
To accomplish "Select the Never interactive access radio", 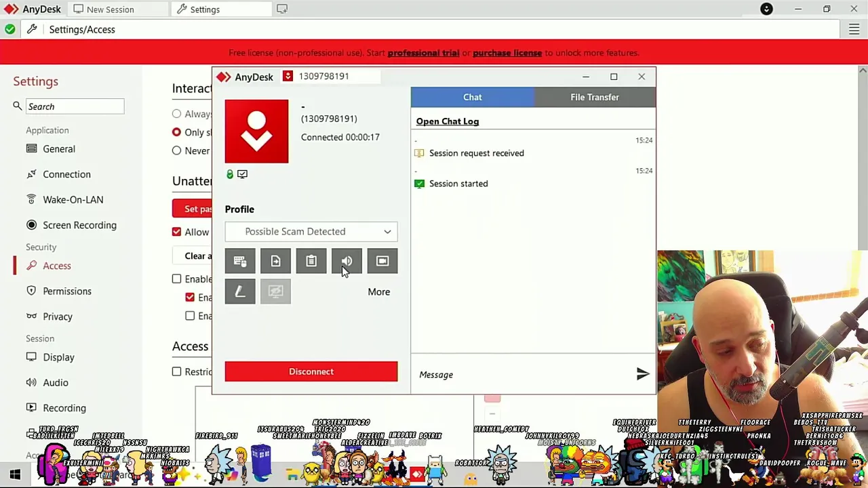I will (x=176, y=150).
